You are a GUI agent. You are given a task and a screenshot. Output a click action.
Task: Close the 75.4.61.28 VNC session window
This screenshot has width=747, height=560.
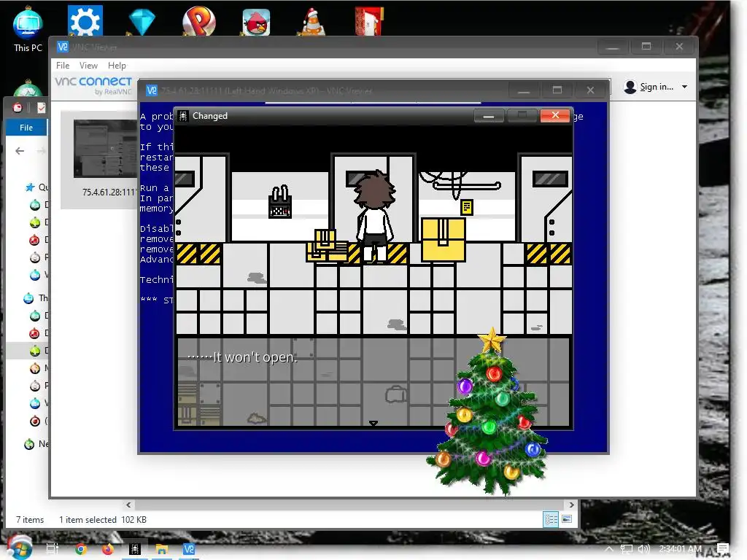pyautogui.click(x=590, y=90)
